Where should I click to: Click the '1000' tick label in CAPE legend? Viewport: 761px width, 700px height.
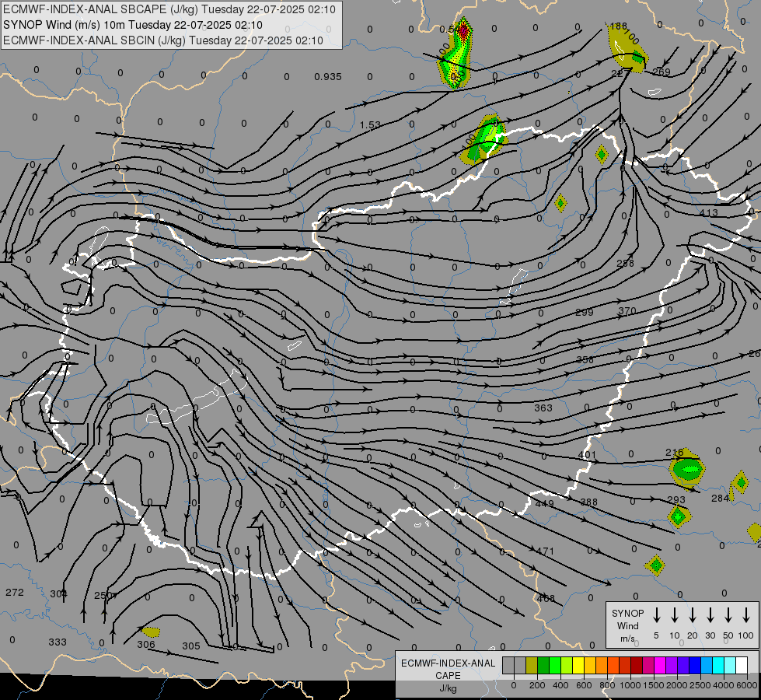tap(630, 685)
